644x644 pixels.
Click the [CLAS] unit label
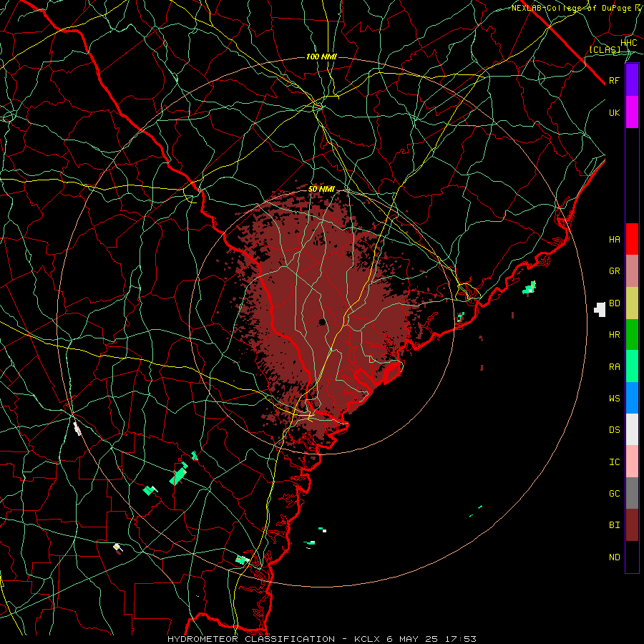point(605,50)
